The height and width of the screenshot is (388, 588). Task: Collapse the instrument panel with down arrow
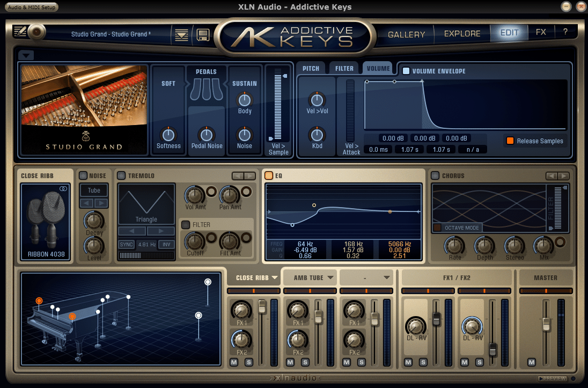[26, 55]
